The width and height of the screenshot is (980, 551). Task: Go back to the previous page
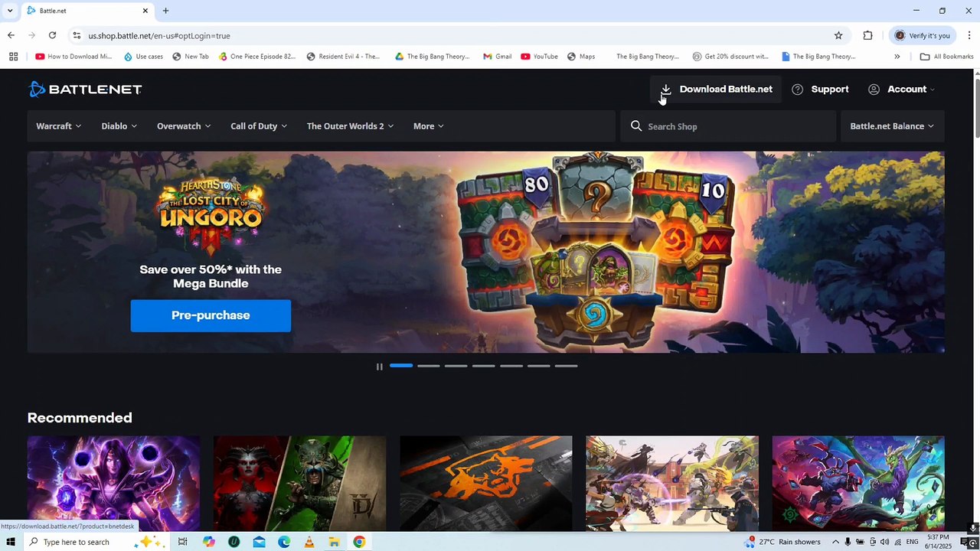coord(11,35)
